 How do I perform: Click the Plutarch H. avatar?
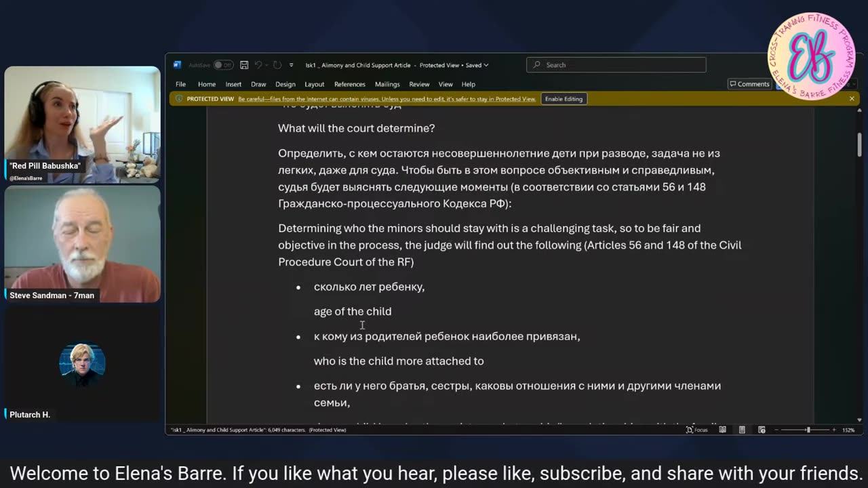[x=82, y=365]
